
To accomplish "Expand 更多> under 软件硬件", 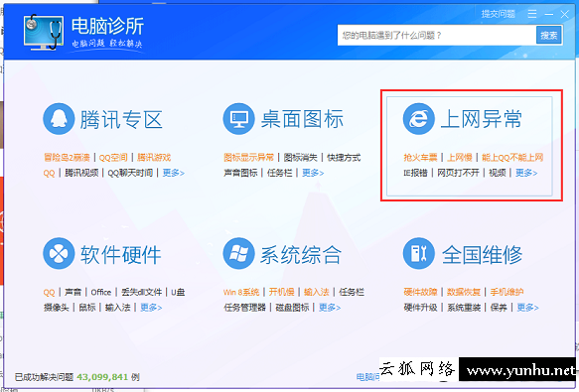I will [x=151, y=307].
